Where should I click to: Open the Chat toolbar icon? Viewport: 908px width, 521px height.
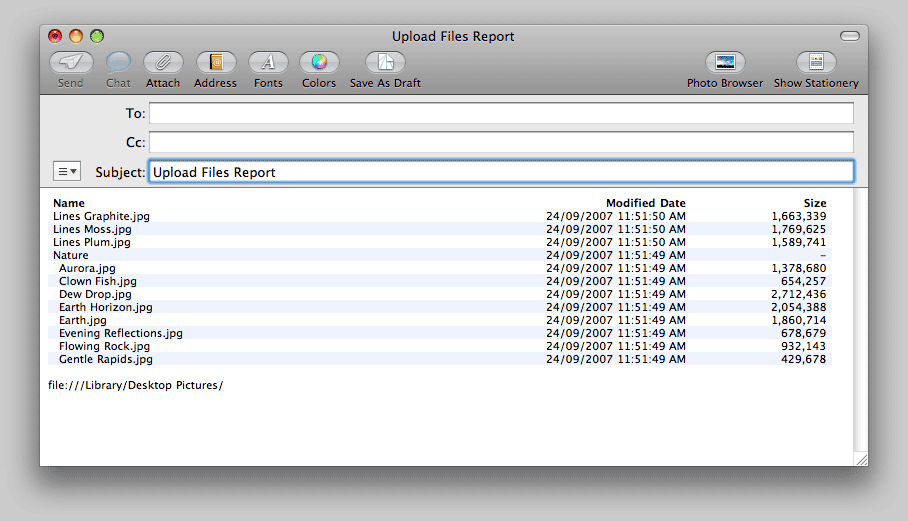pos(118,62)
